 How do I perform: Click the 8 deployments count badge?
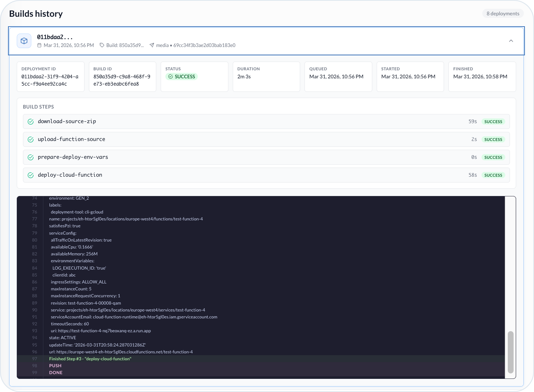503,13
